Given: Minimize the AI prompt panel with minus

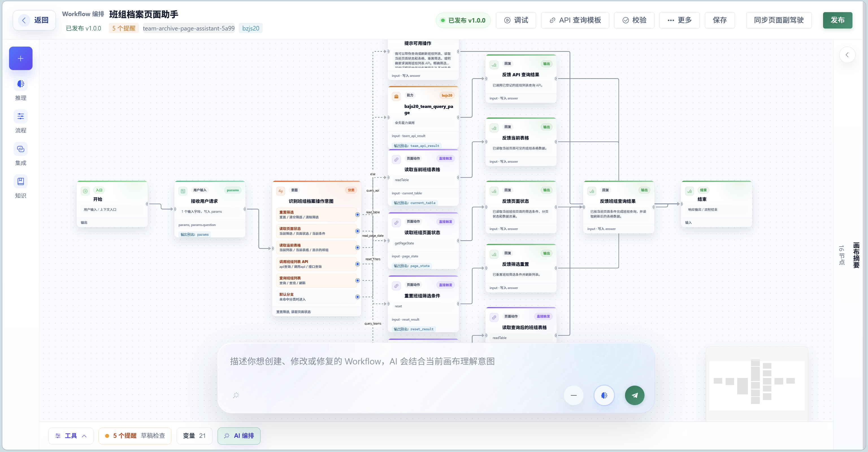Looking at the screenshot, I should (x=574, y=395).
